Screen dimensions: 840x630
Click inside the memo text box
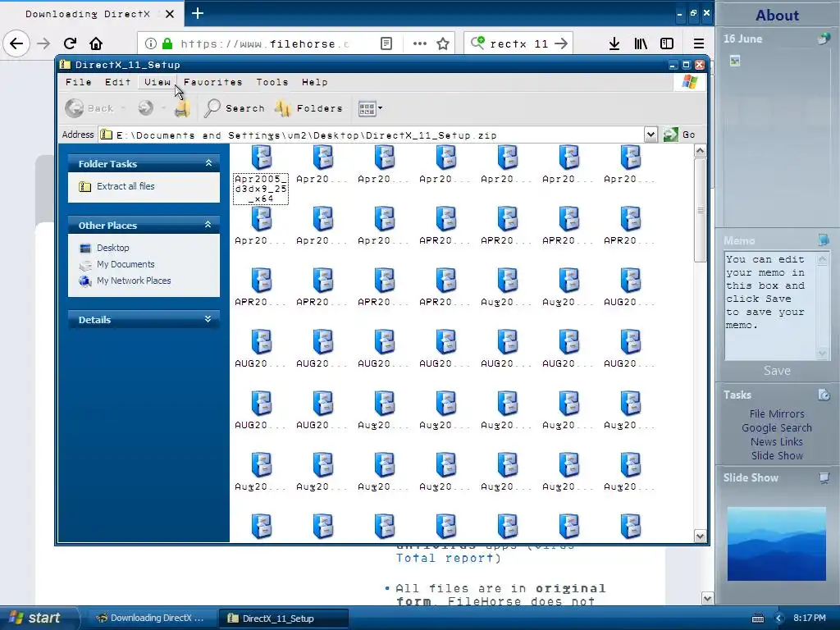pyautogui.click(x=769, y=306)
